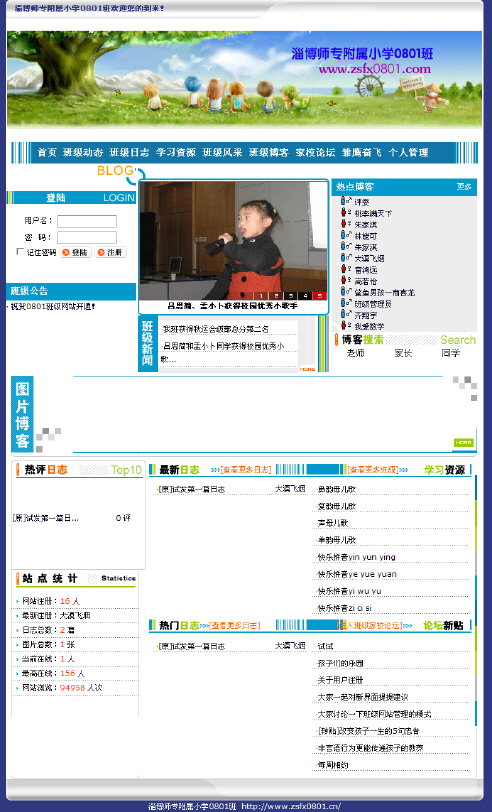Focus the 密码 password field
Viewport: 492px width, 812px height.
pos(86,237)
